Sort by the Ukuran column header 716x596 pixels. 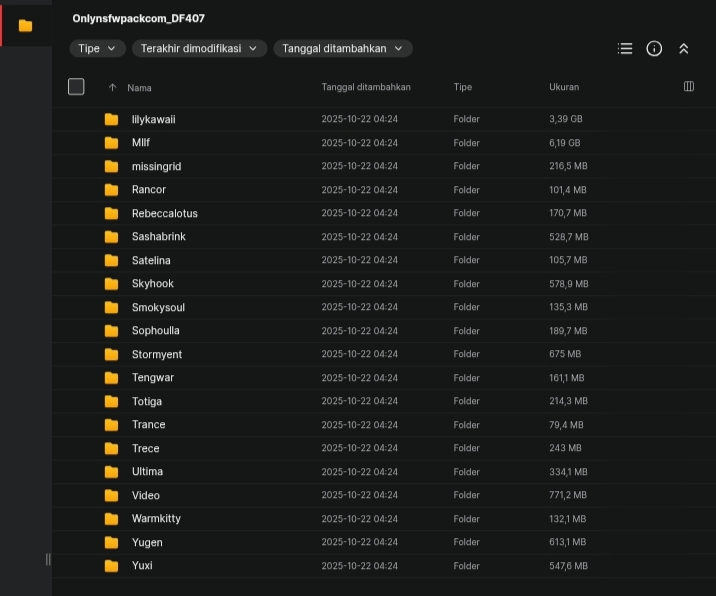[x=564, y=88]
